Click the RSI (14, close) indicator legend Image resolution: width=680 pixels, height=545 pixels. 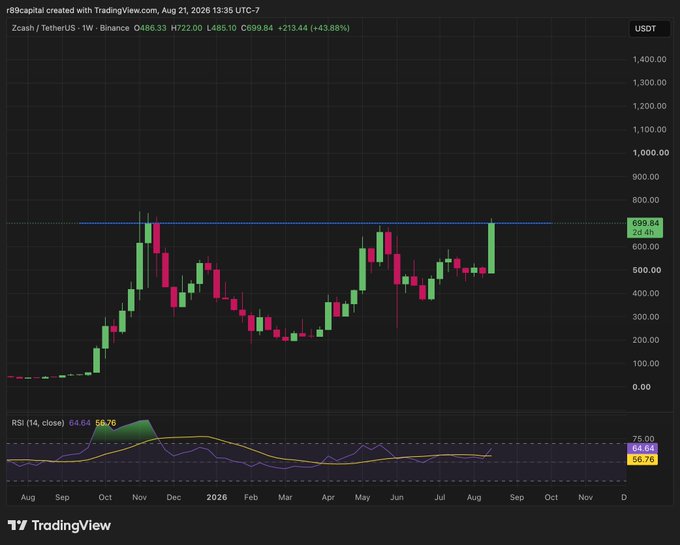point(38,423)
